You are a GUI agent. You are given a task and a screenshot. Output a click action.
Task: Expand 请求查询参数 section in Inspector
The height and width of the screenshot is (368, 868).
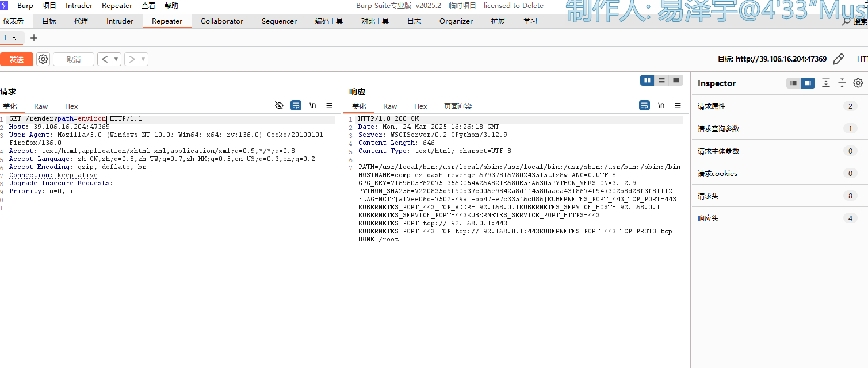click(779, 128)
